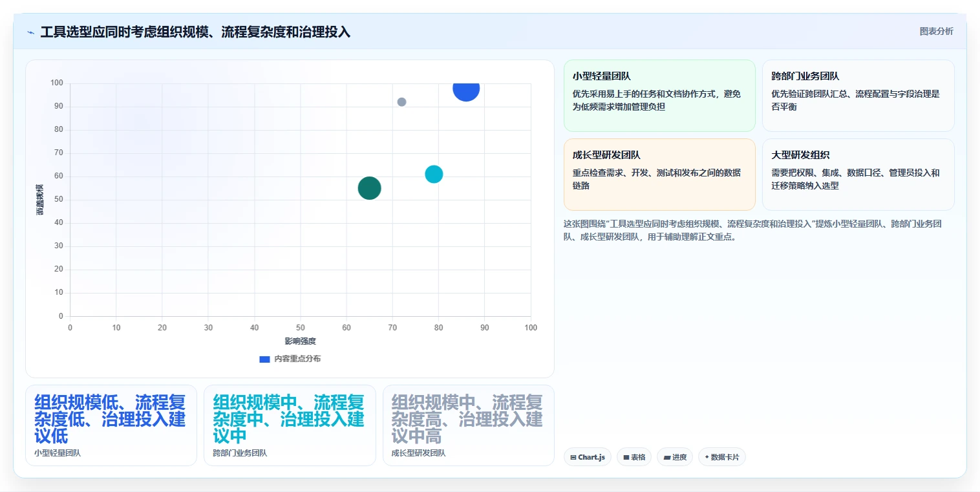The height and width of the screenshot is (492, 980).
Task: Click the cyan bubble in the chart
Action: [434, 174]
